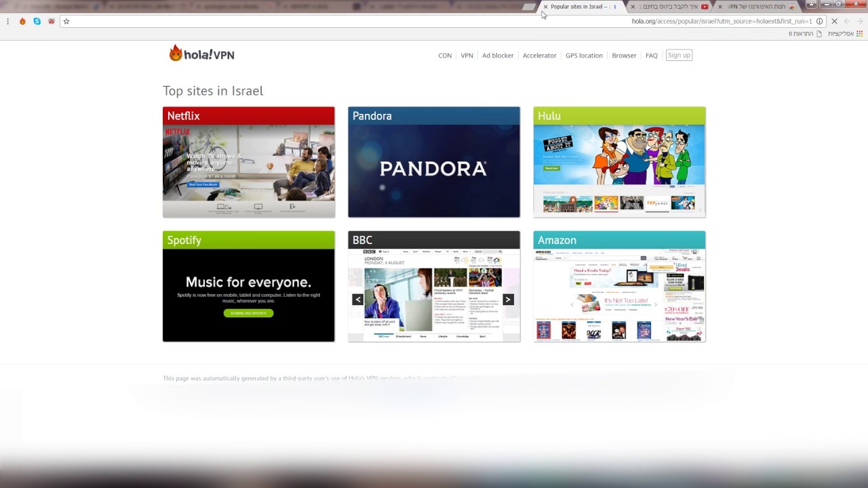Click the red extension icon beside Skype
868x488 pixels.
pyautogui.click(x=51, y=21)
